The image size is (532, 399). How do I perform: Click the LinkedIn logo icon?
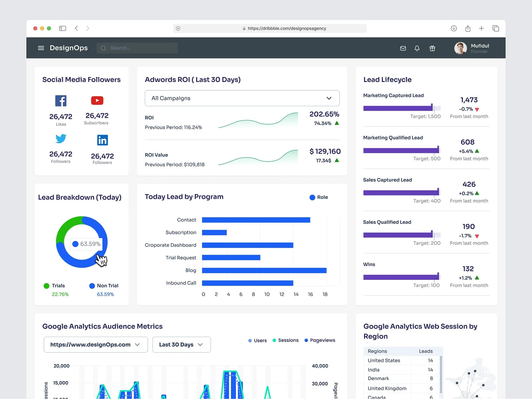[102, 140]
